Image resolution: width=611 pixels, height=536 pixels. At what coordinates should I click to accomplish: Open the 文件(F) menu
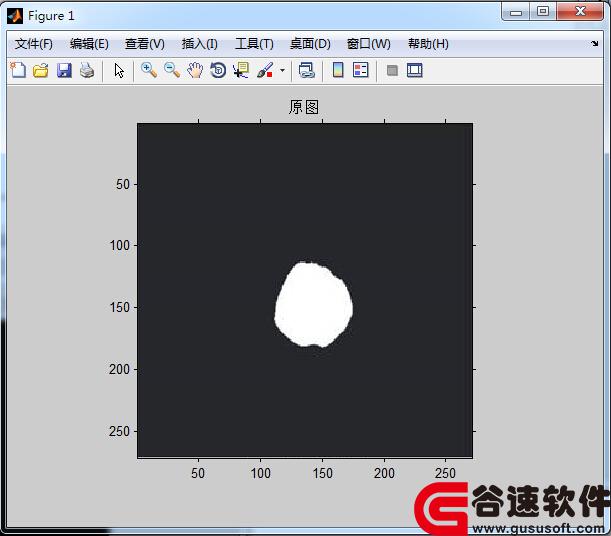point(34,44)
